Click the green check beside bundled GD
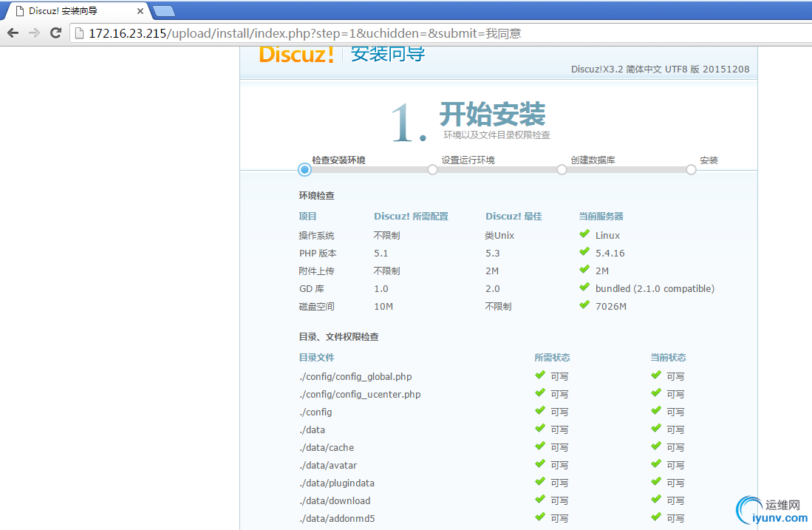 pos(584,287)
